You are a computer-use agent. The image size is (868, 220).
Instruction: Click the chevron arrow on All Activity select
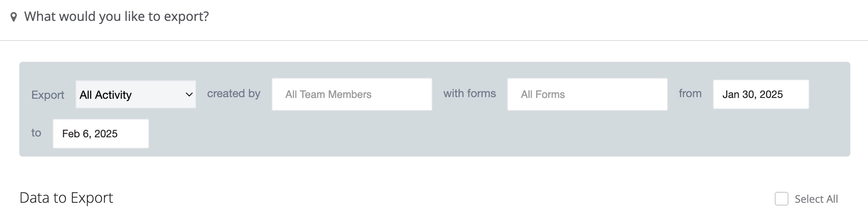coord(189,95)
